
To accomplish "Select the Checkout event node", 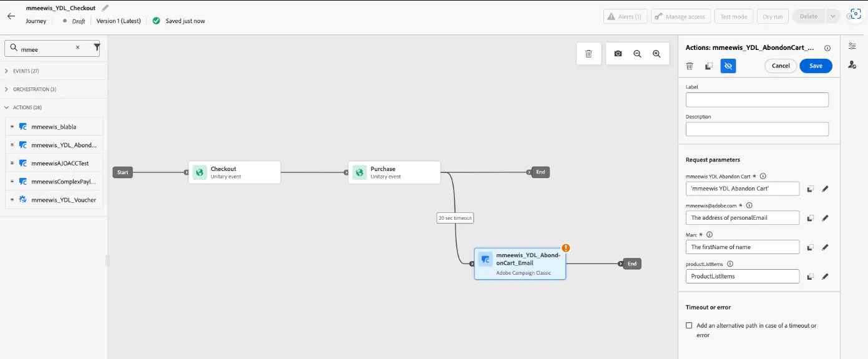I will click(x=235, y=172).
